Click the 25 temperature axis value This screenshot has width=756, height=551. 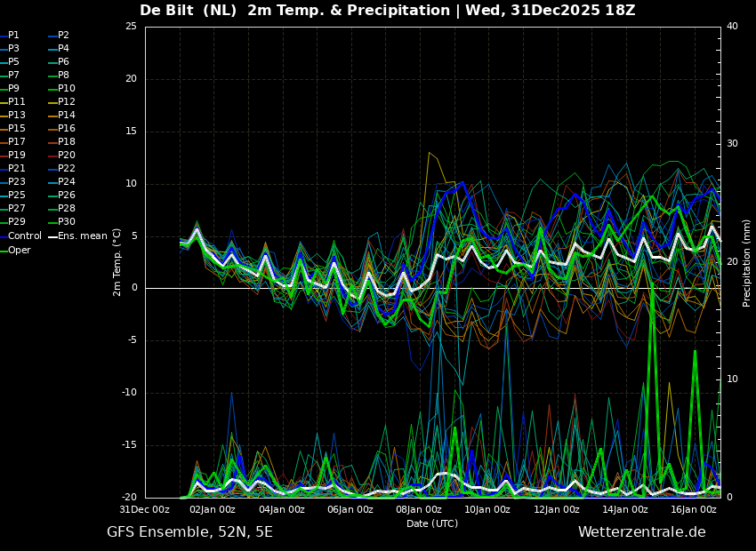tap(131, 27)
